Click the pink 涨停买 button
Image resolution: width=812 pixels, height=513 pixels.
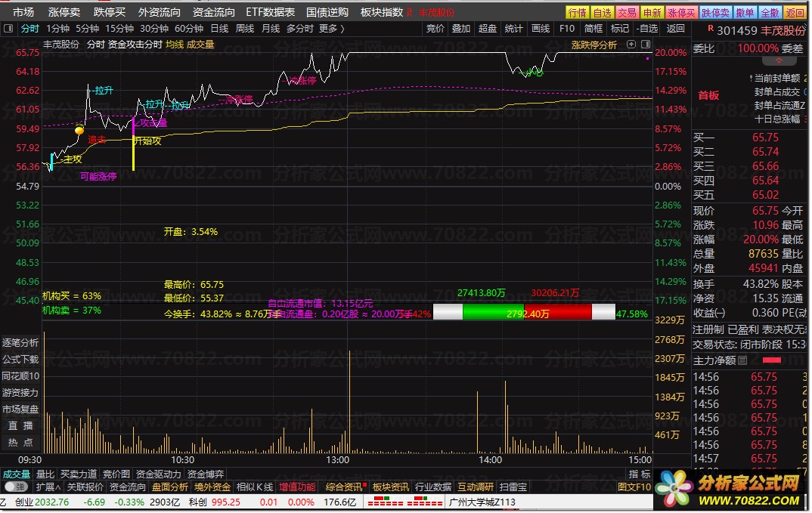681,12
